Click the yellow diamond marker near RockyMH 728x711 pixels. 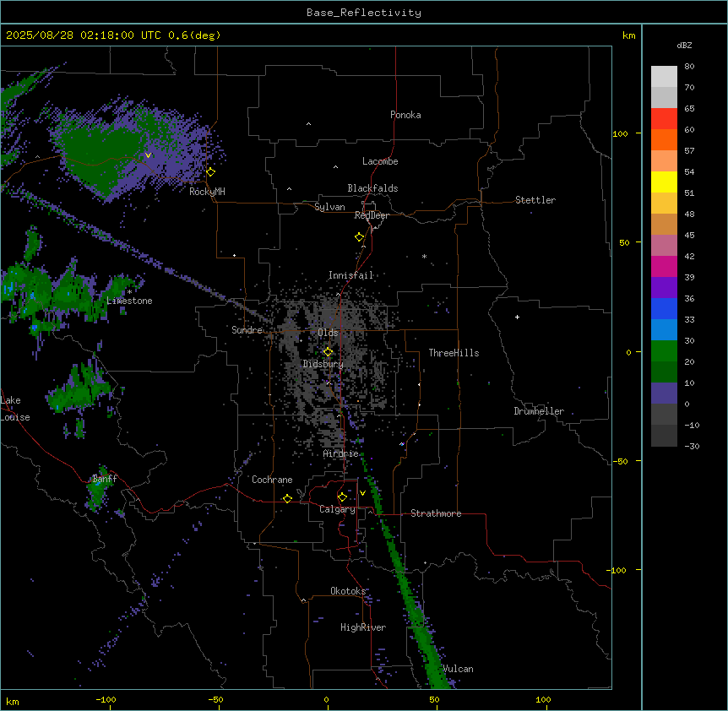click(x=211, y=172)
